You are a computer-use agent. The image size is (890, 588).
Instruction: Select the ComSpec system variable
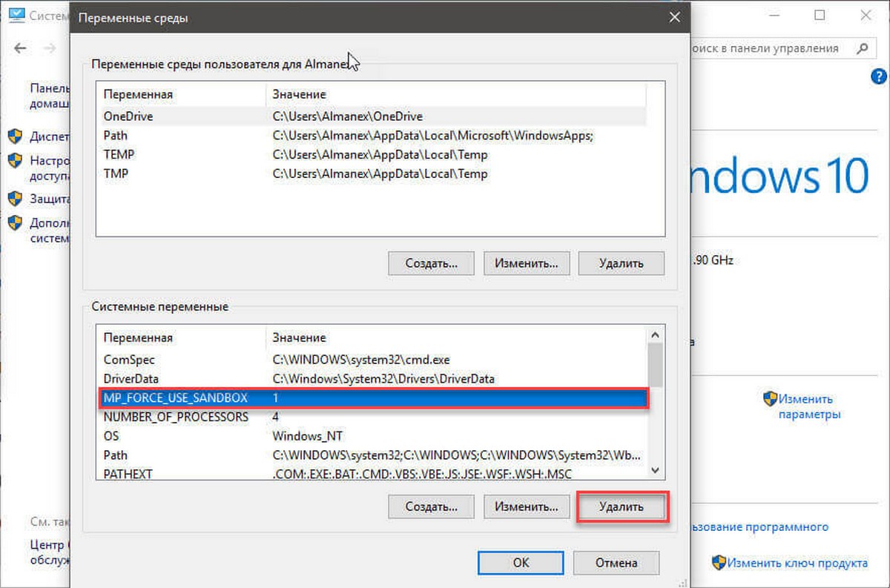(372, 360)
